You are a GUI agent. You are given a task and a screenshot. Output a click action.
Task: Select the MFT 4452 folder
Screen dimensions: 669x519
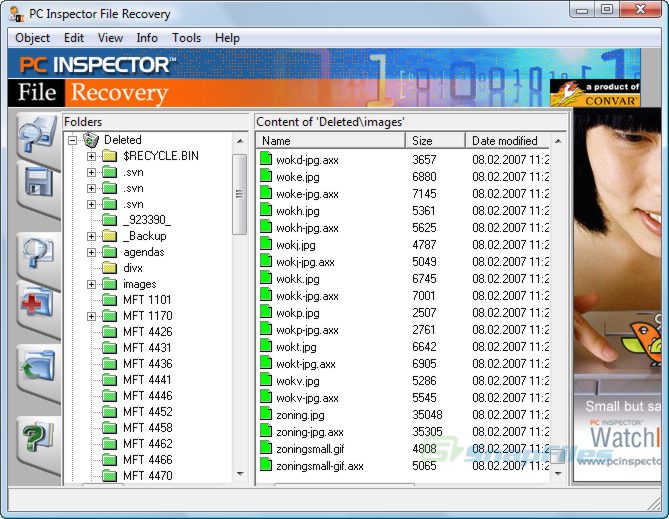coord(148,411)
